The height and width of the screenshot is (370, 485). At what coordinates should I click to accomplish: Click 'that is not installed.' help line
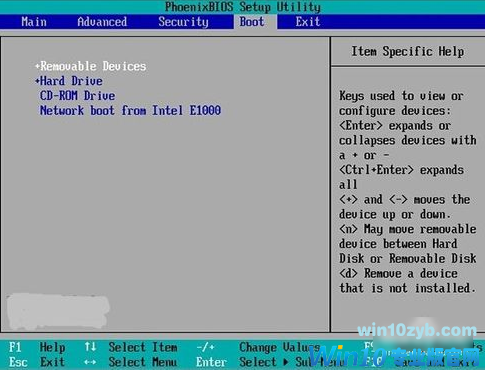[408, 288]
